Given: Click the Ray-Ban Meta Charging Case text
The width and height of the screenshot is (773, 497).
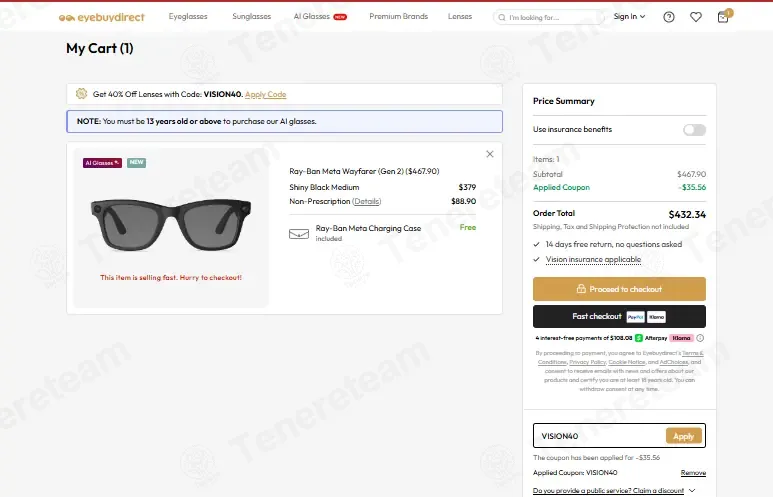Looking at the screenshot, I should click(x=368, y=228).
